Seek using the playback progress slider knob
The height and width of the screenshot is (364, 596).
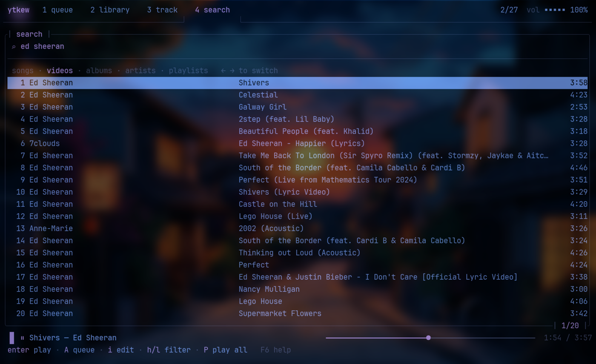click(428, 338)
